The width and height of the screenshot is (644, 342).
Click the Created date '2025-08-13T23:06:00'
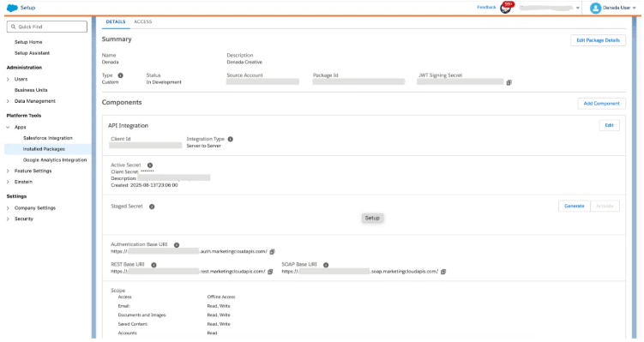point(154,186)
